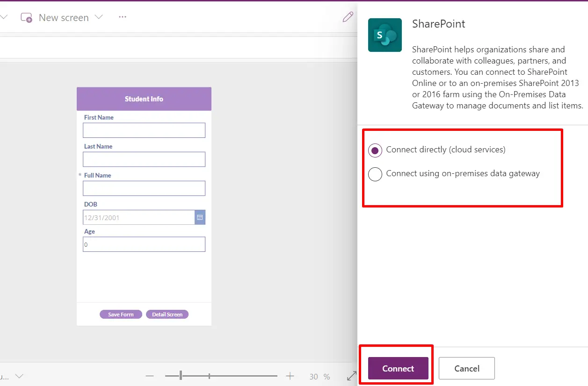Click the DOB label
This screenshot has height=386, width=588.
pyautogui.click(x=91, y=204)
